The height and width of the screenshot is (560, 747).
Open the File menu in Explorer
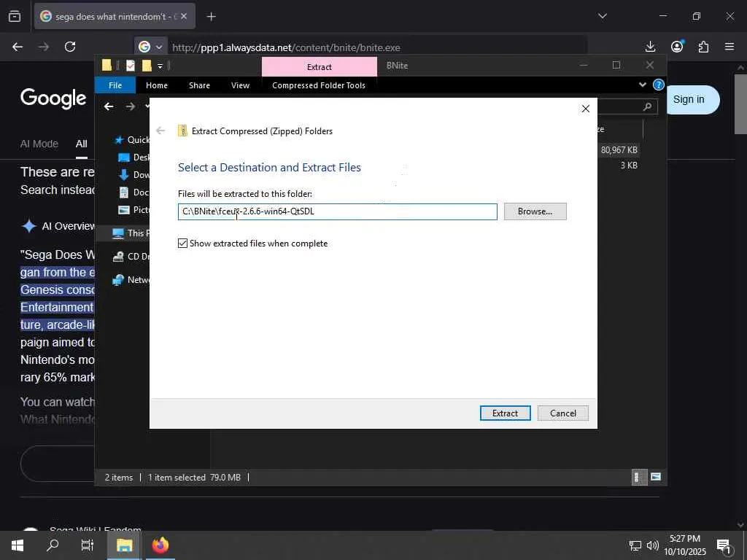tap(115, 85)
